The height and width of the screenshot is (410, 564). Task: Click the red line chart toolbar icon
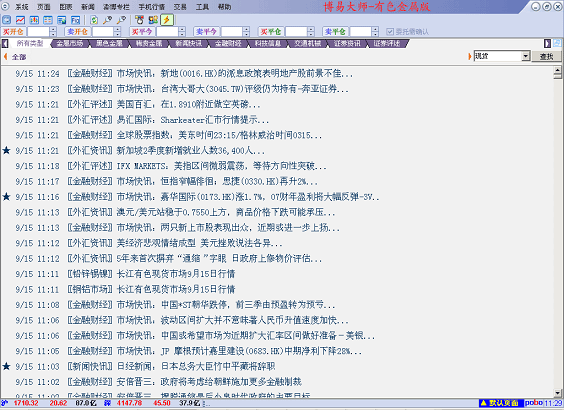[20, 20]
